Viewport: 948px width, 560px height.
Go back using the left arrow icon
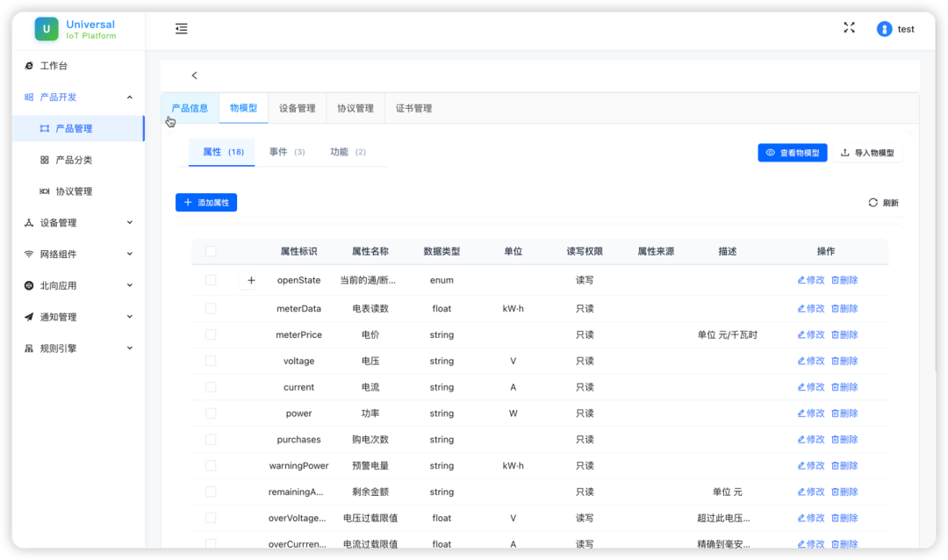pos(195,75)
